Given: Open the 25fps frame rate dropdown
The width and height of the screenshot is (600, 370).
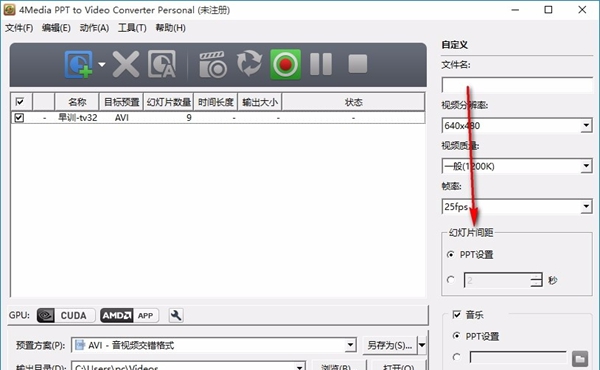Looking at the screenshot, I should (586, 207).
